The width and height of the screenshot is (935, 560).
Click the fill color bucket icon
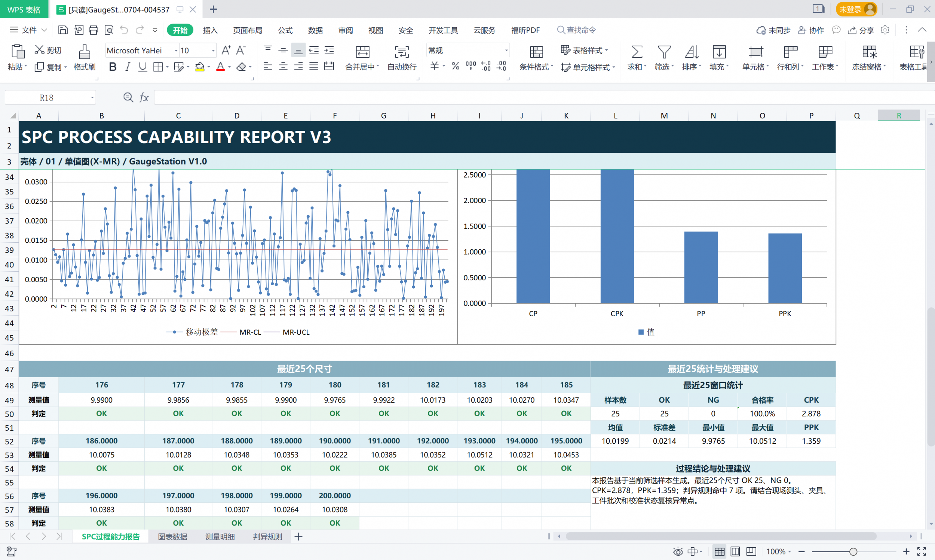pos(200,67)
